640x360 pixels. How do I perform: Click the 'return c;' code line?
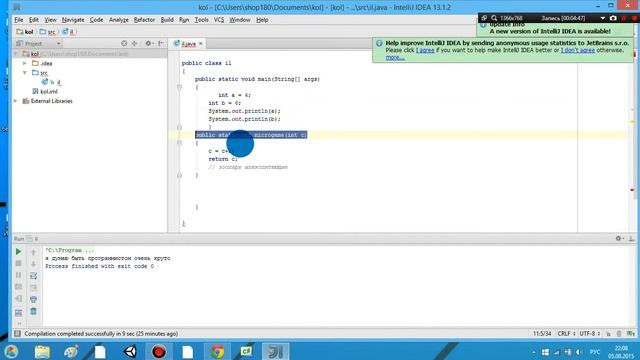point(223,159)
